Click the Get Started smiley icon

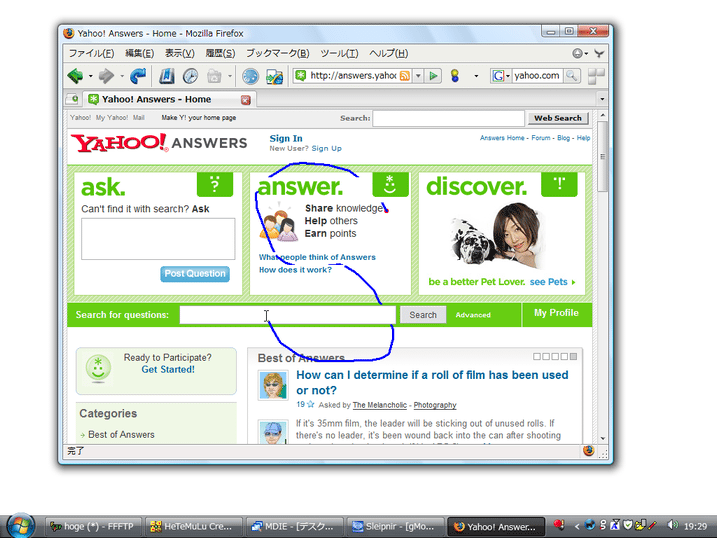click(x=98, y=368)
